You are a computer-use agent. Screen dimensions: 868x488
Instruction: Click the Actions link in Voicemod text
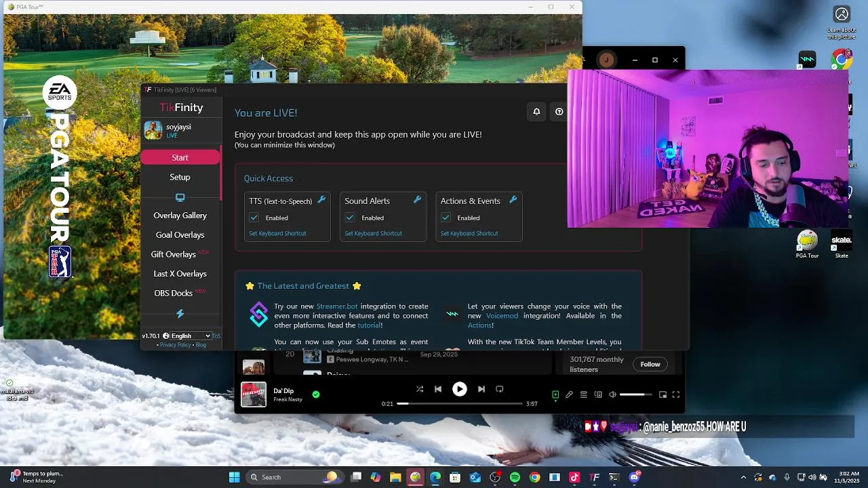click(479, 325)
